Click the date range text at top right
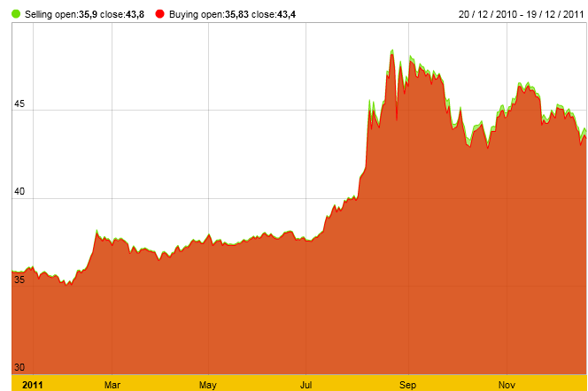Image resolution: width=588 pixels, height=391 pixels. 522,15
